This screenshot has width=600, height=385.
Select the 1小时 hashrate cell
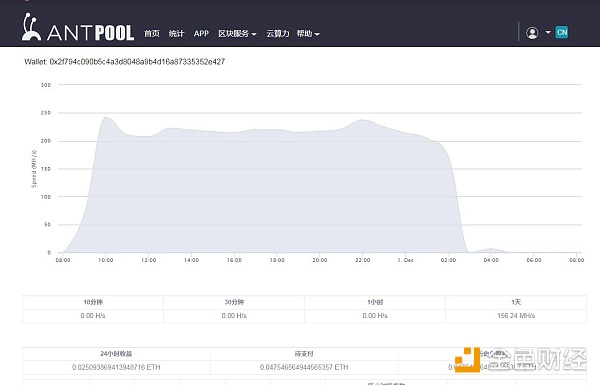[x=375, y=316]
